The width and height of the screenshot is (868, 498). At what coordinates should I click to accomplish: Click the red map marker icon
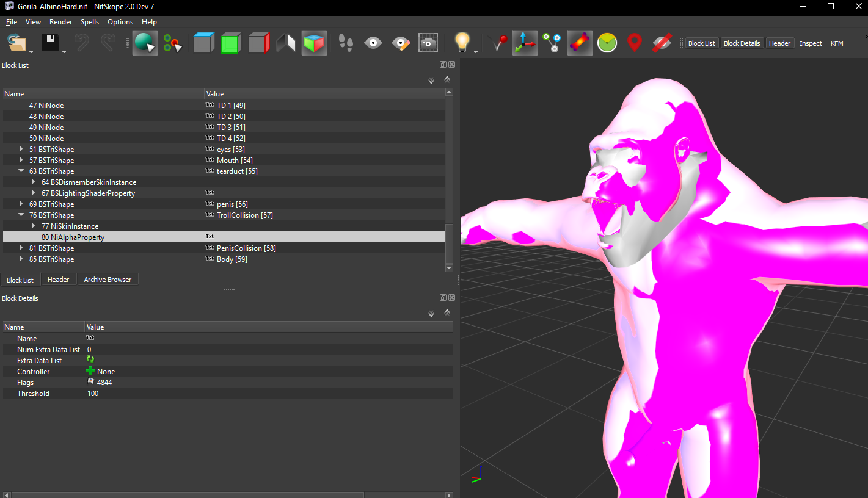[635, 43]
